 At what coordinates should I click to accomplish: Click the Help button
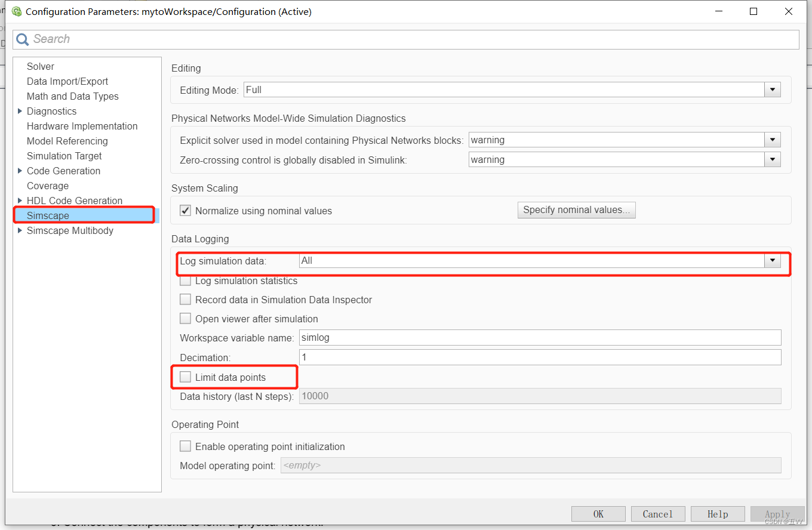point(718,514)
